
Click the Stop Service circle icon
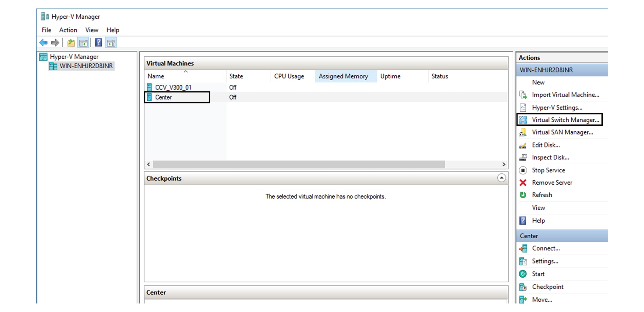(523, 170)
